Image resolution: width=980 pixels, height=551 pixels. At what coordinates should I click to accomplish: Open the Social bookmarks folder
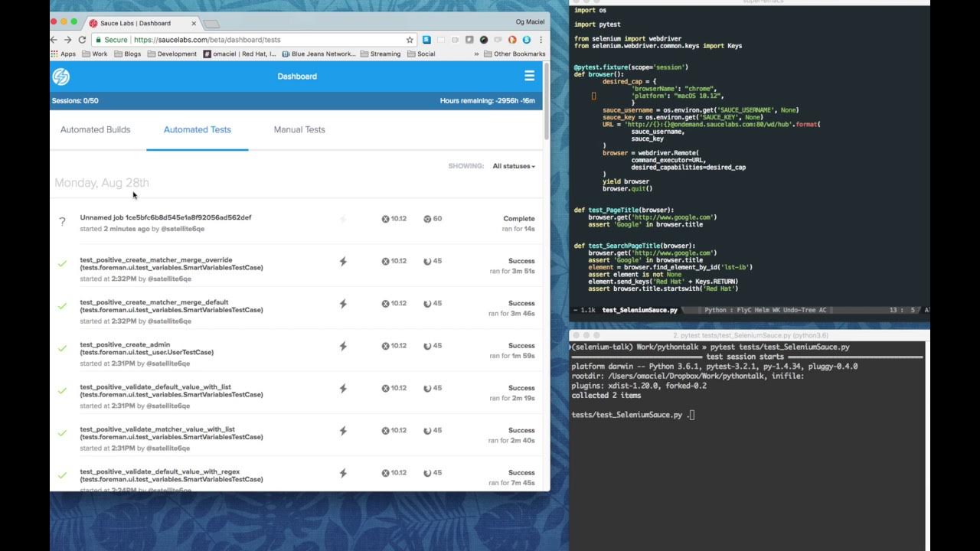(x=422, y=54)
